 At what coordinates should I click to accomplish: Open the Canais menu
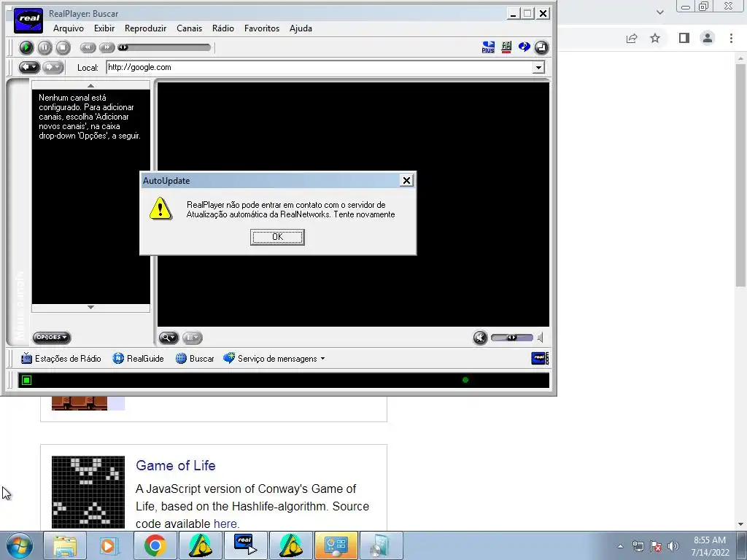click(x=189, y=28)
